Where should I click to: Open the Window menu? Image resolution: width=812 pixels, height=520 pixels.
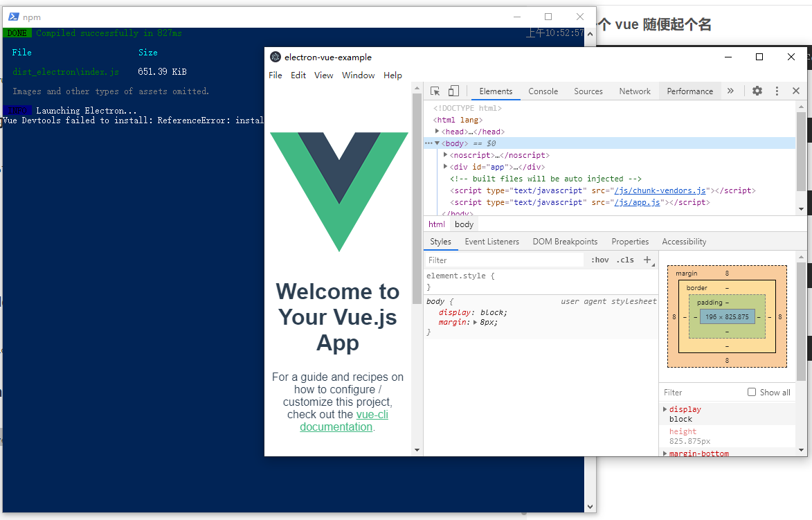click(359, 75)
